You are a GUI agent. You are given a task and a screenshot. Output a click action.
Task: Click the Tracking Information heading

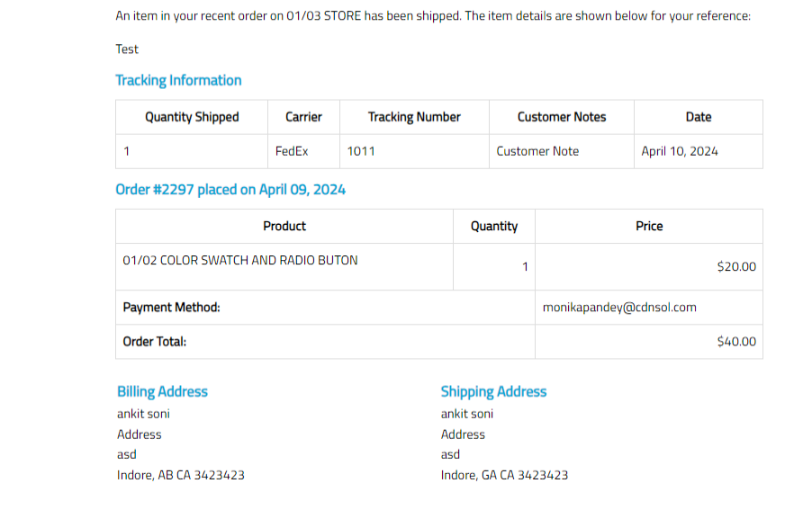click(178, 80)
